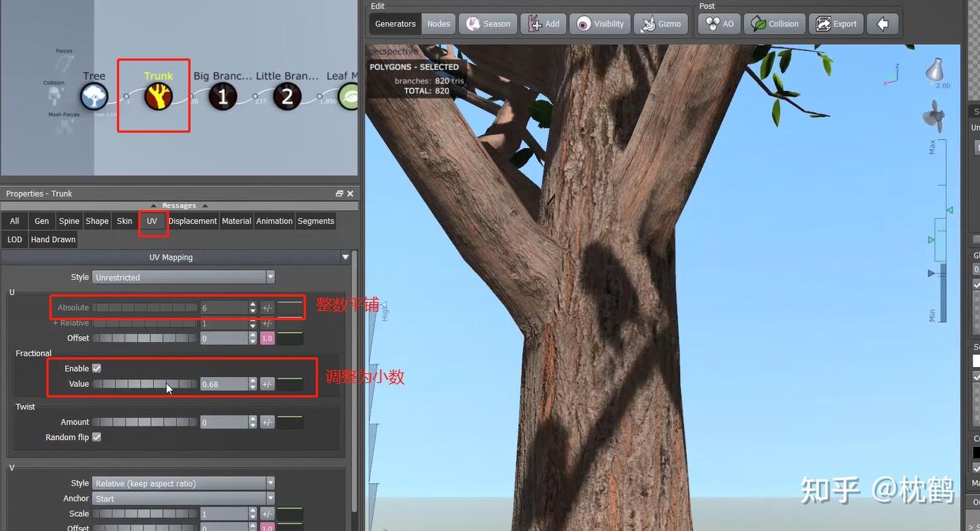Click the V Scale field showing 1
The width and height of the screenshot is (980, 531).
point(224,514)
